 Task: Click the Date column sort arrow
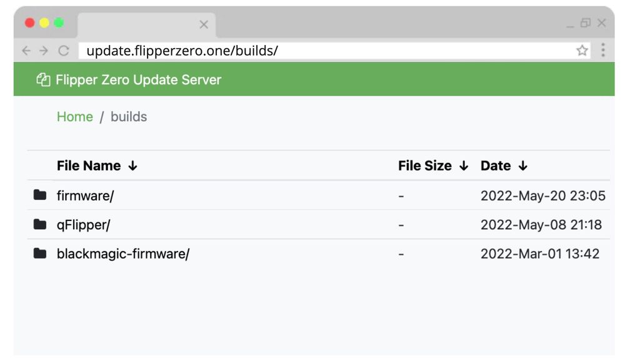[x=522, y=165]
